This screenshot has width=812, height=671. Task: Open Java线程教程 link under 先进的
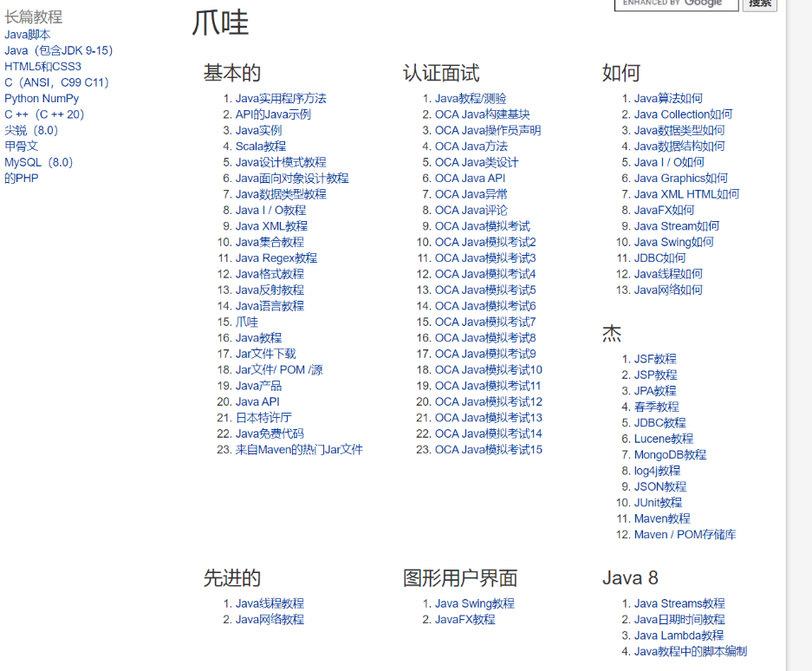coord(270,603)
